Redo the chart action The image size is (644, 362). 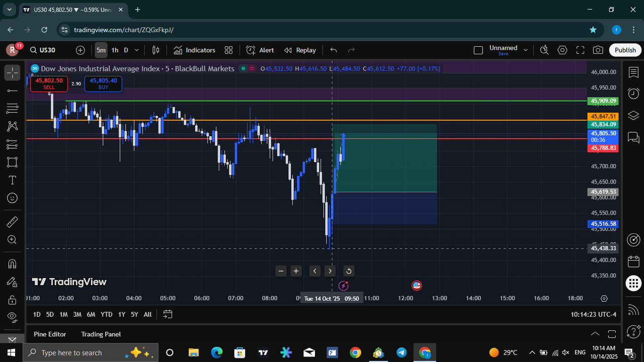click(x=351, y=50)
